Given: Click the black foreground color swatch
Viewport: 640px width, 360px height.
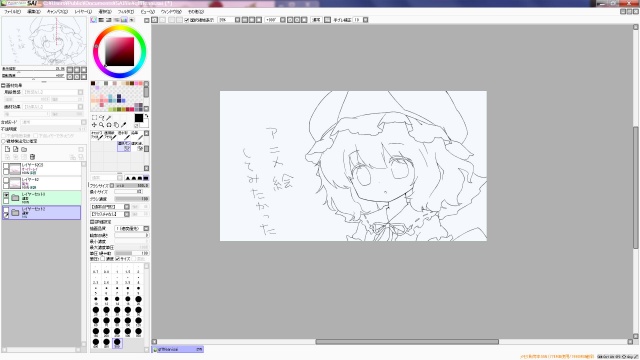Looking at the screenshot, I should click(x=139, y=118).
